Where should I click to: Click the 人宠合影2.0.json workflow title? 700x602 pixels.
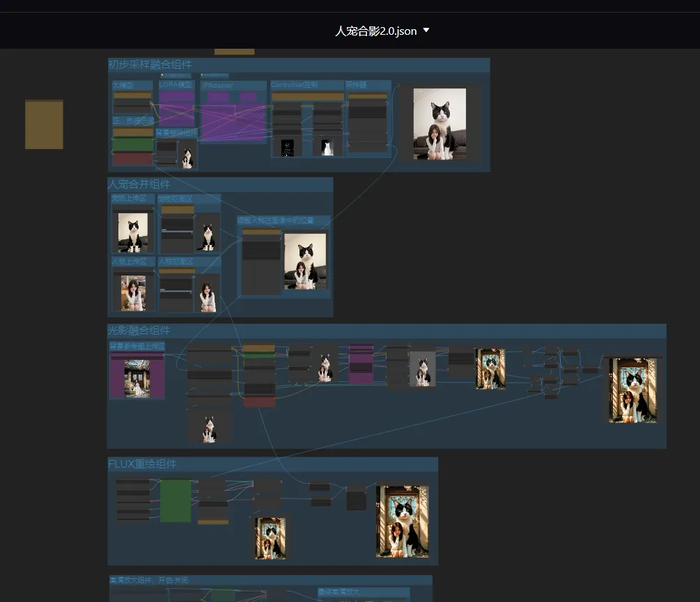tap(375, 31)
